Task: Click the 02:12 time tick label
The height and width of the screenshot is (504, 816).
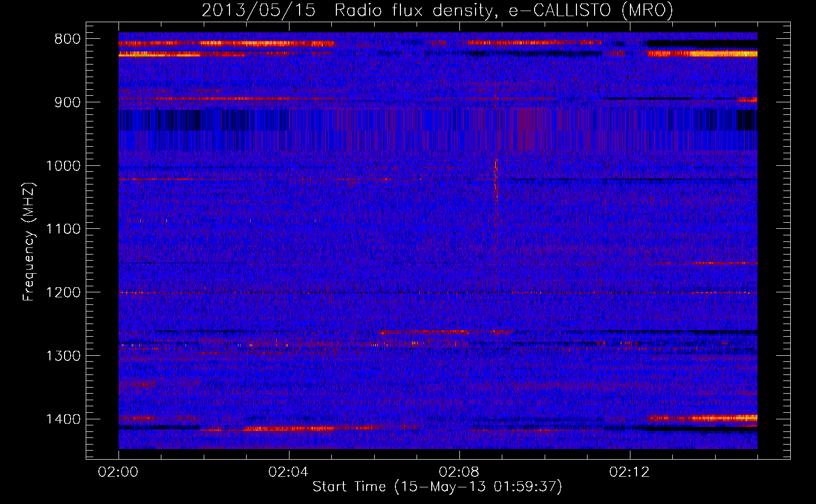Action: coord(629,472)
